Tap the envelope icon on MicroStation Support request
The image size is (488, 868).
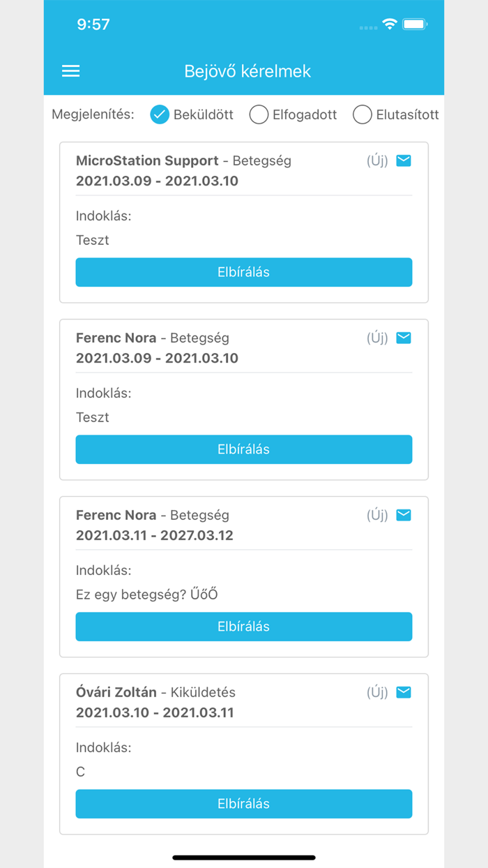(x=404, y=161)
